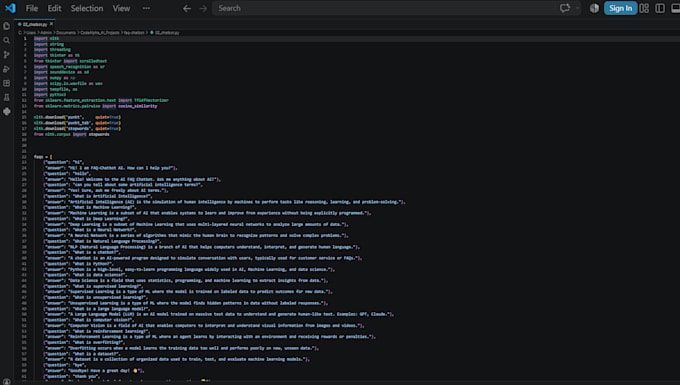Click the cosine_similarity import line
The height and width of the screenshot is (385, 680).
(95, 106)
